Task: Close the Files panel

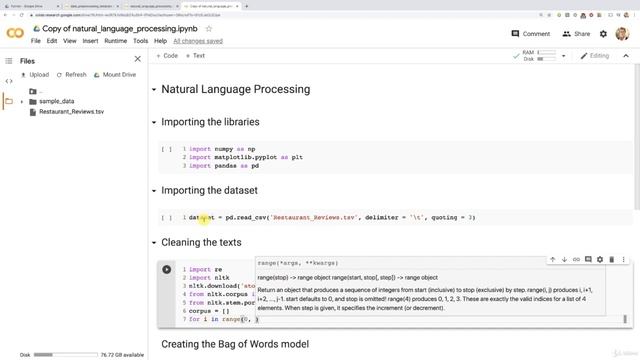Action: [138, 59]
